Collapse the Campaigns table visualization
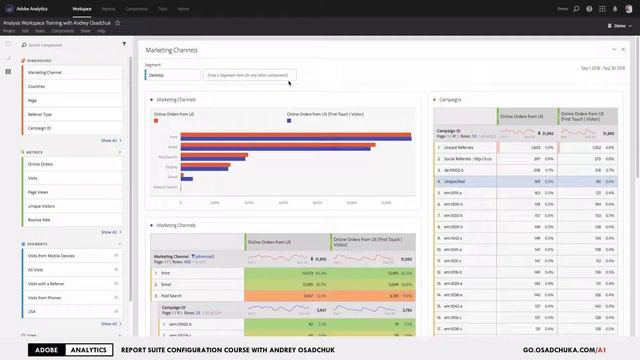This screenshot has height=360, width=640. (x=434, y=100)
